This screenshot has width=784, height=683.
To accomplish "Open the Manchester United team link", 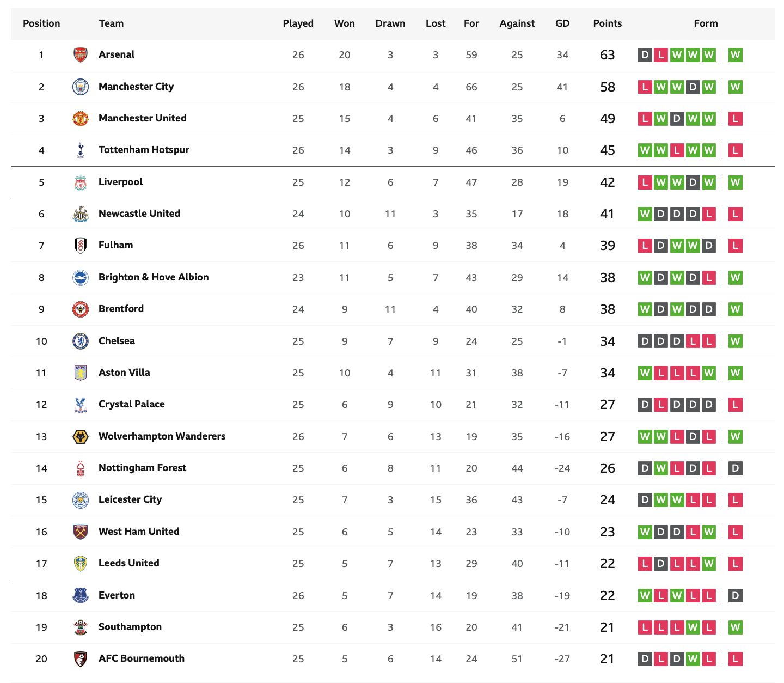I will [142, 118].
